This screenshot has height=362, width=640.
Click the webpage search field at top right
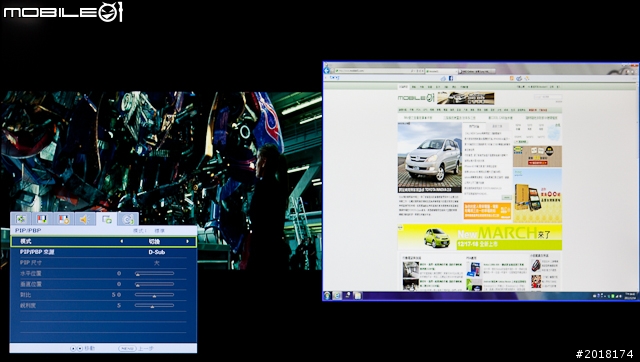click(547, 97)
